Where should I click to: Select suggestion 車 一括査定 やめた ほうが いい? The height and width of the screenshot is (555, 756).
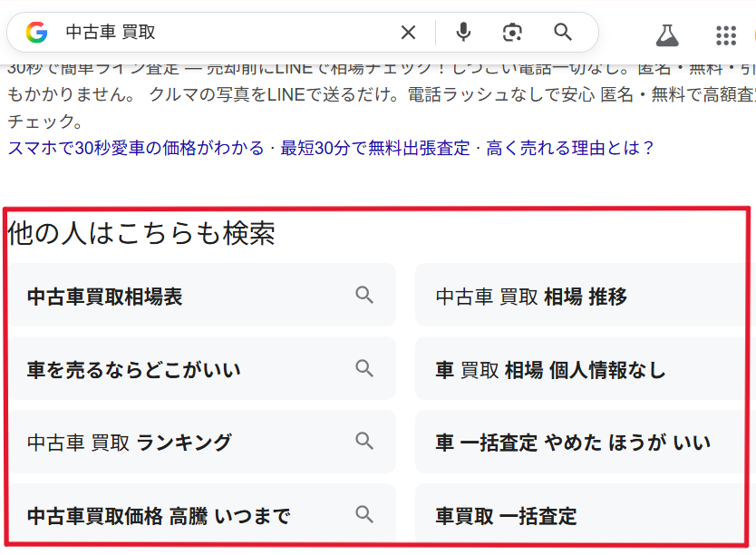pos(573,443)
